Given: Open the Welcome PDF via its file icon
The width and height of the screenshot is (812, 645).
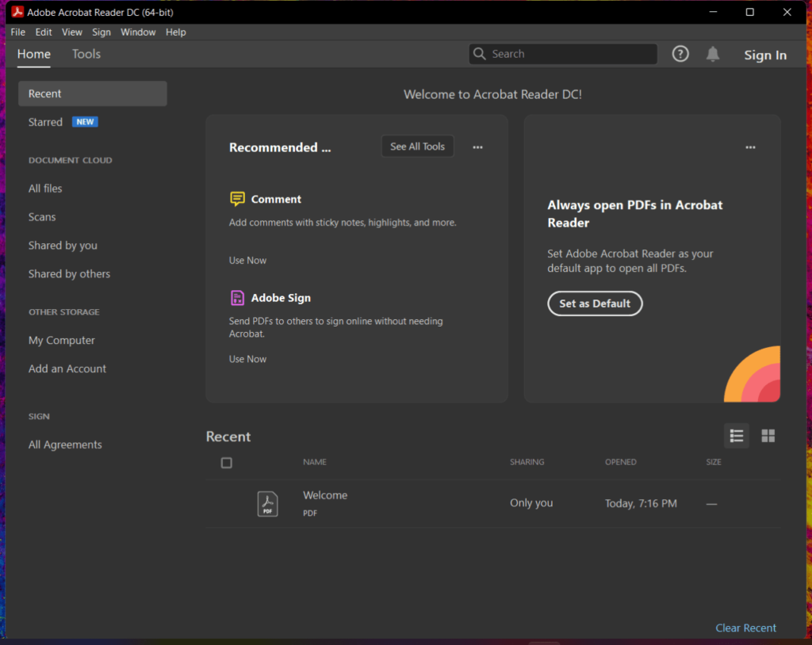Looking at the screenshot, I should [x=267, y=503].
